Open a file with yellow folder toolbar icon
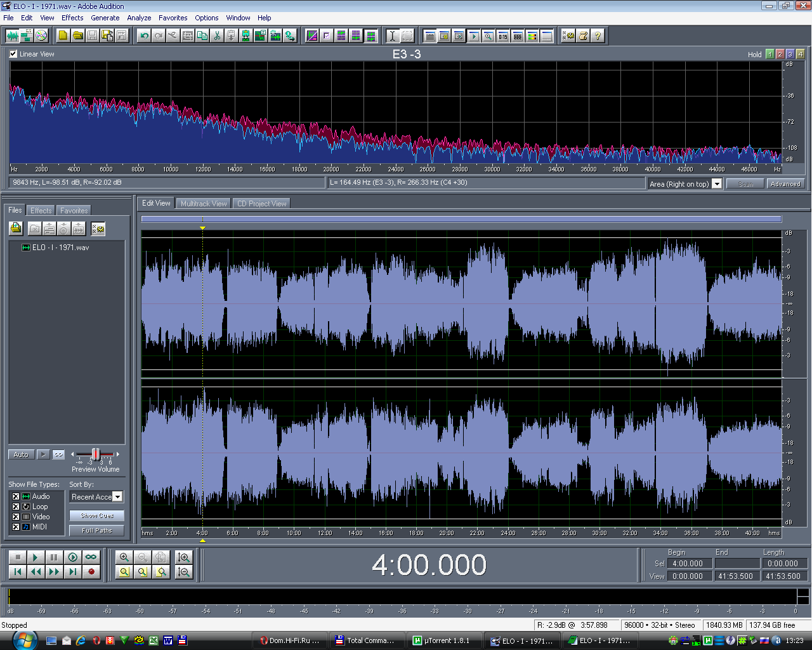The height and width of the screenshot is (650, 812). click(77, 36)
